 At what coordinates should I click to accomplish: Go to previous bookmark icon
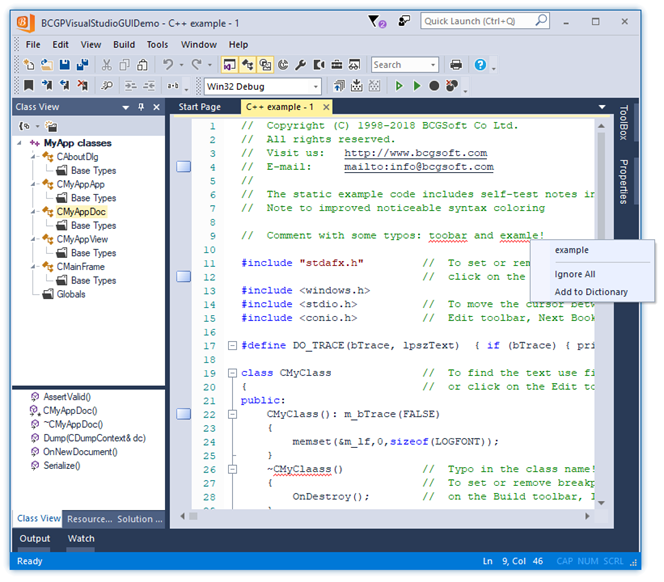tap(64, 86)
